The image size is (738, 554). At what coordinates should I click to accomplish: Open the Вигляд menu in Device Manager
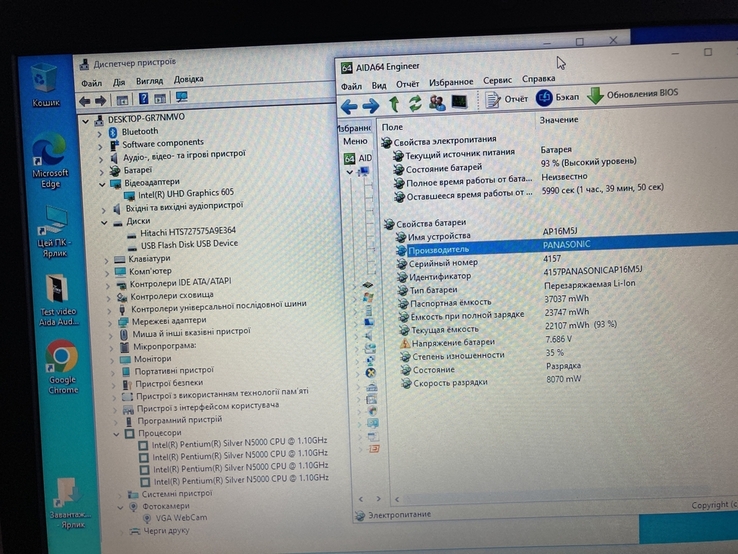point(149,80)
